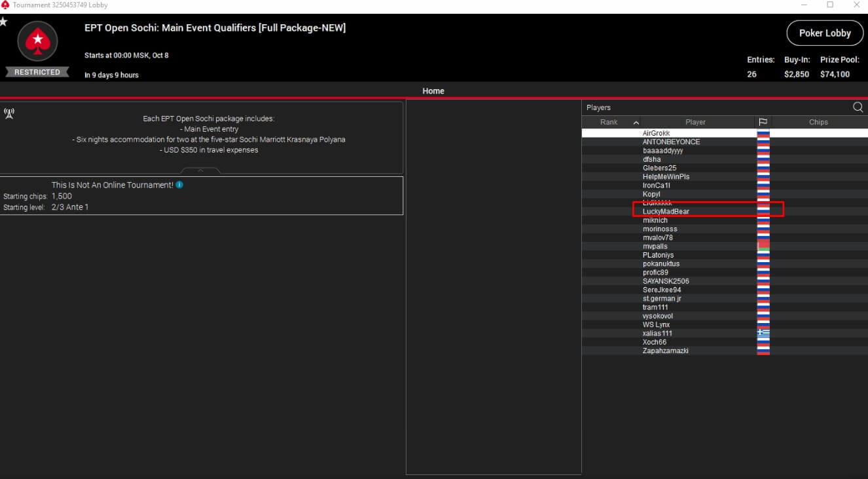Click the Poker Lobby button

tap(824, 33)
